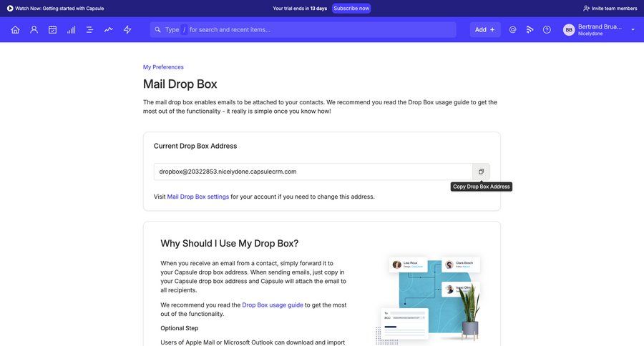Open the People & Organisations icon
644x346 pixels.
(x=34, y=29)
